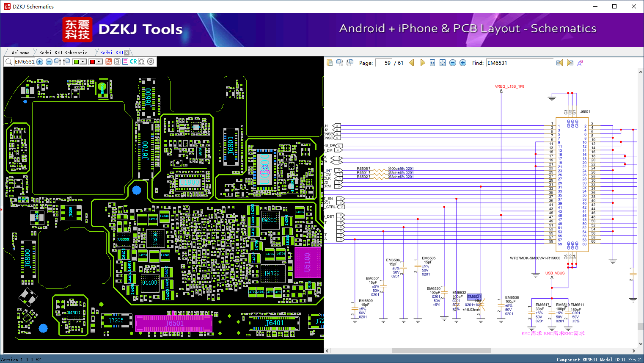The height and width of the screenshot is (363, 644).
Task: Switch to the Welcome tab
Action: click(x=20, y=53)
